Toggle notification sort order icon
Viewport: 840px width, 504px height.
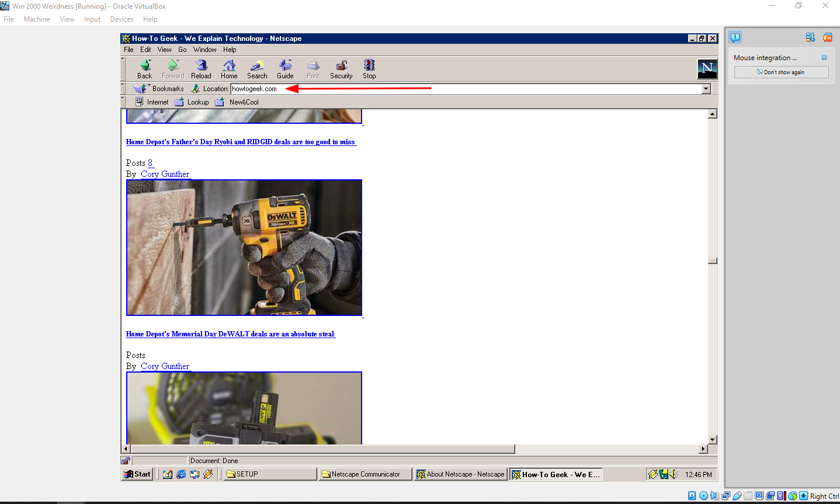810,37
